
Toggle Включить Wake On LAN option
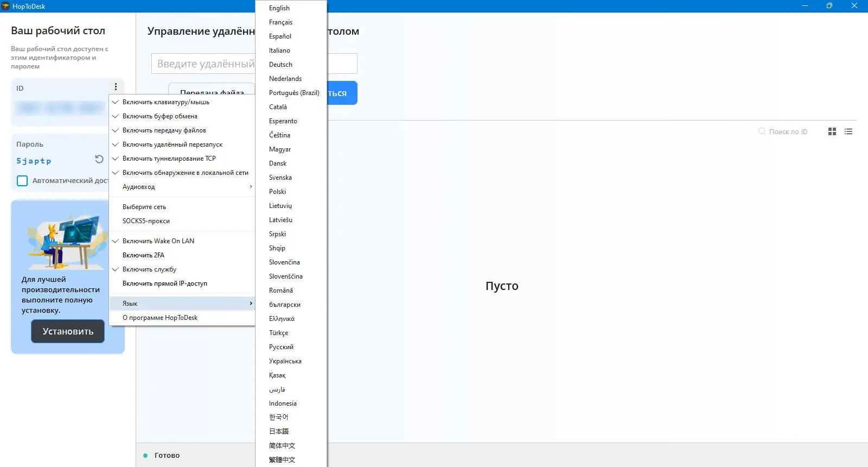pyautogui.click(x=182, y=241)
